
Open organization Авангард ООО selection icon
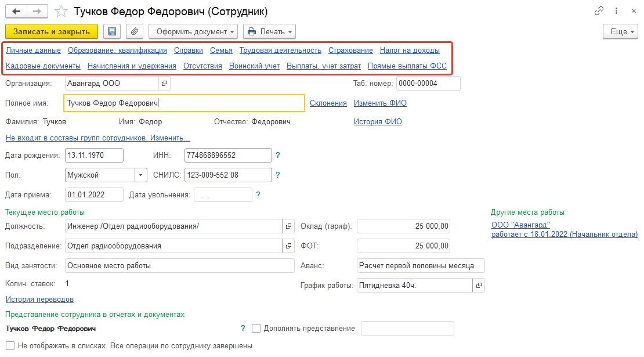(x=165, y=84)
